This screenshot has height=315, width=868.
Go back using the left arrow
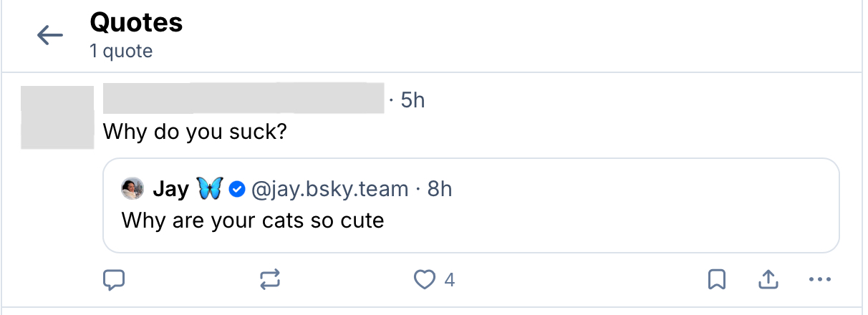(50, 35)
